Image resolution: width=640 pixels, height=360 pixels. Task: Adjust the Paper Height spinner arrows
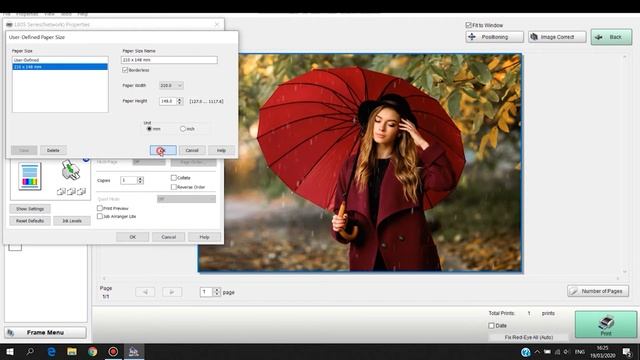(180, 101)
